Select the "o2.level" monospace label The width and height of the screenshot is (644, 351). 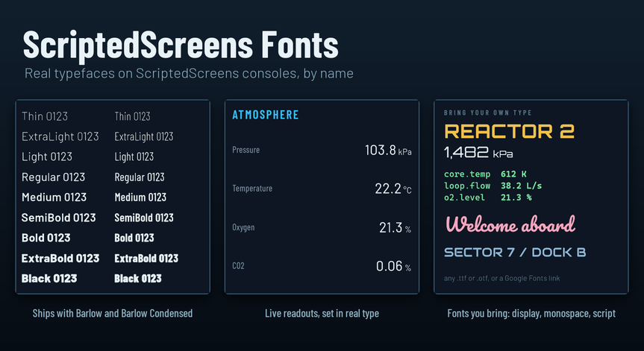click(464, 197)
